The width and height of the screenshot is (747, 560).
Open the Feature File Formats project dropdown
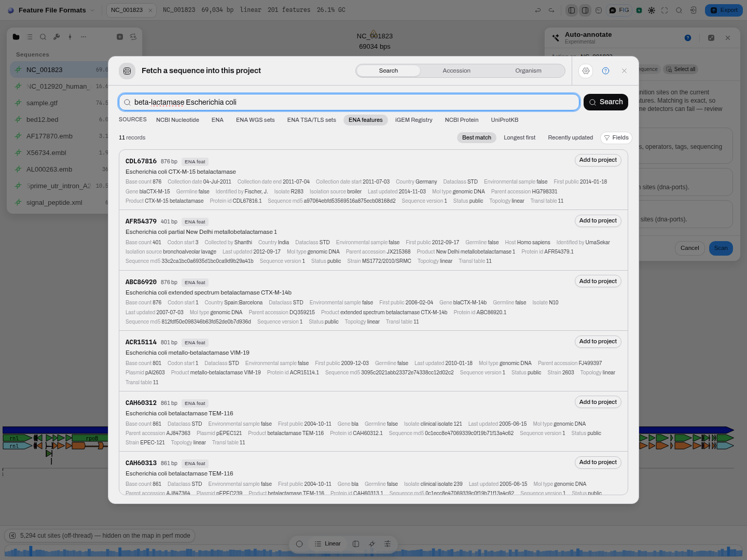pos(52,10)
